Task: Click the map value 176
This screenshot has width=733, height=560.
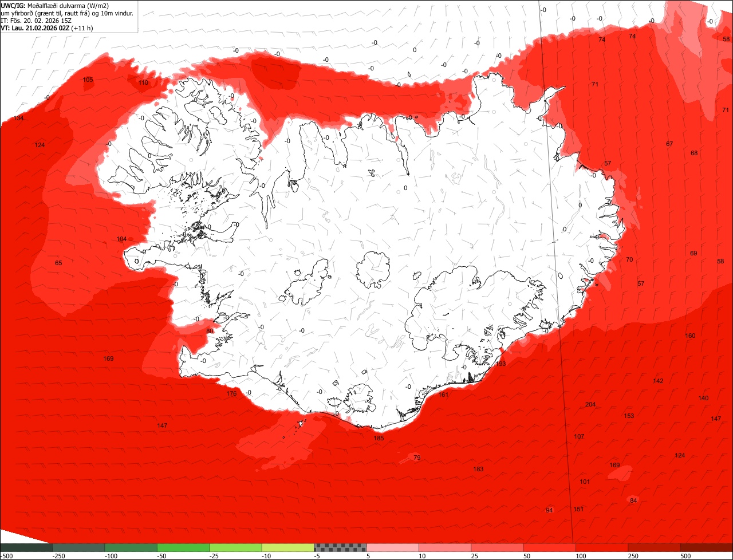Action: [x=231, y=393]
